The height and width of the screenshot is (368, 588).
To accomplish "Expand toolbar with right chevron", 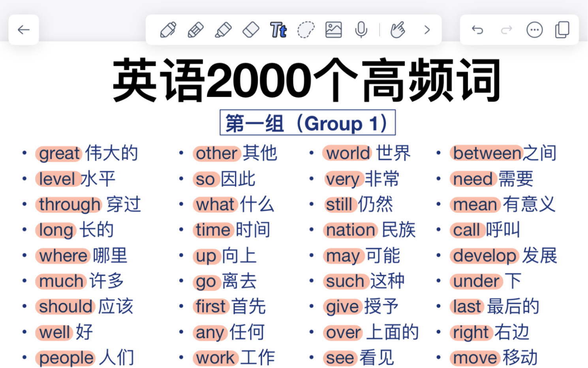I will [427, 30].
